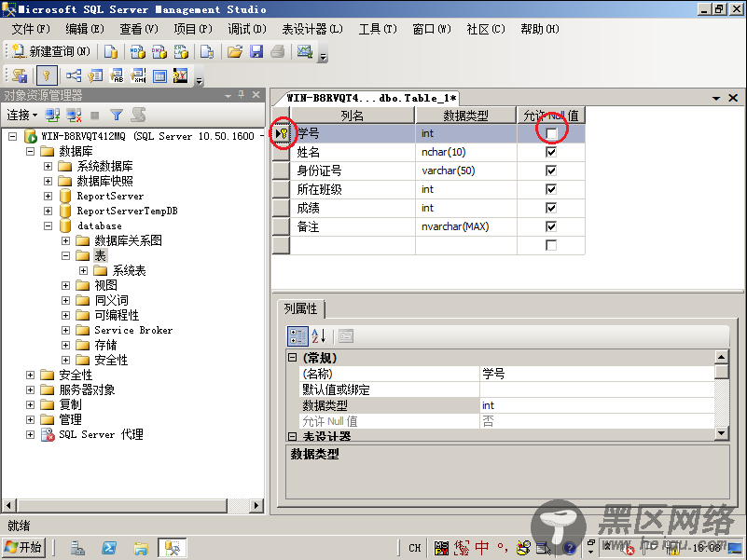The width and height of the screenshot is (747, 560).
Task: Collapse the database node
Action: (48, 225)
